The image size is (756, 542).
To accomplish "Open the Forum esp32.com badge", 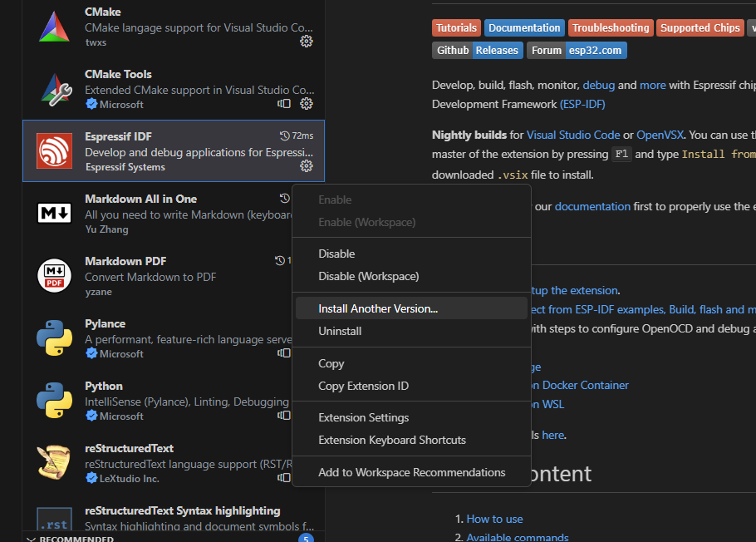I will pos(577,50).
